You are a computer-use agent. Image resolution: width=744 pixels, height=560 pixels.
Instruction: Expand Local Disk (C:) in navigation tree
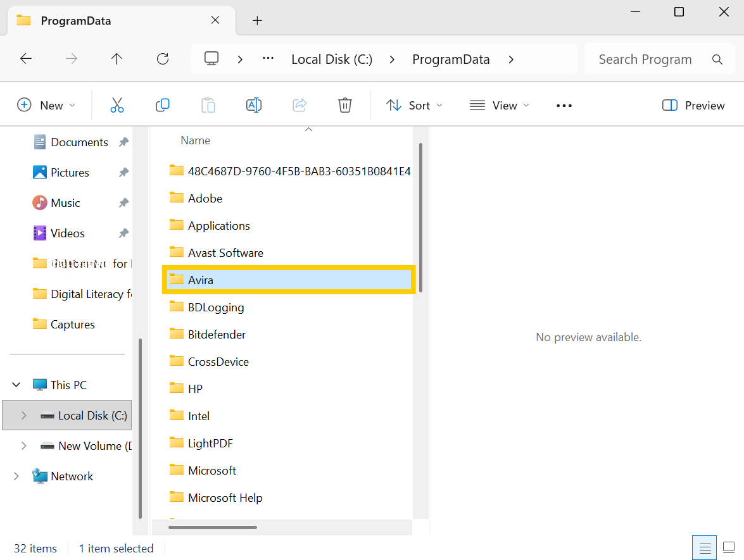point(23,415)
